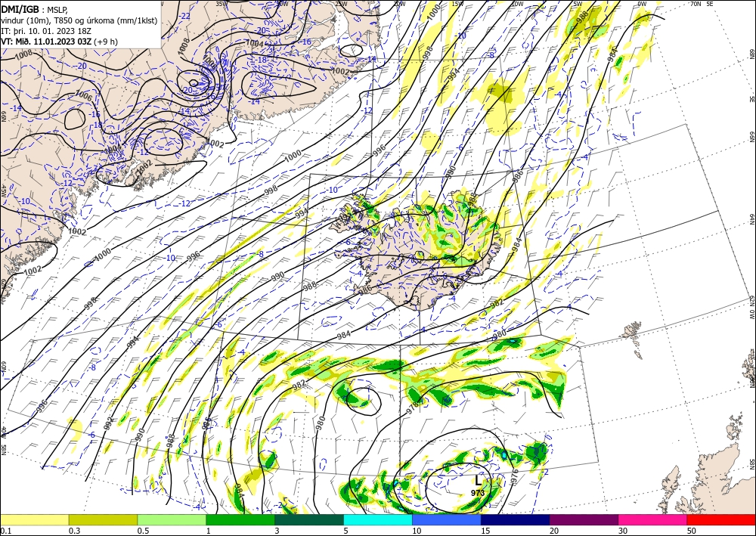Click the olive 0.3–0.5 legend color
Screen dimensions: 756x536
coord(103,519)
